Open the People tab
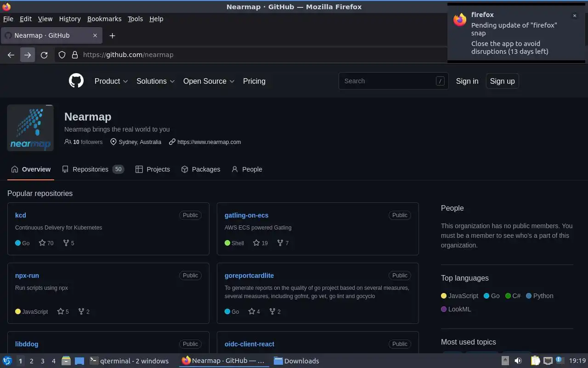Screen dimensions: 588x368 click(x=247, y=169)
